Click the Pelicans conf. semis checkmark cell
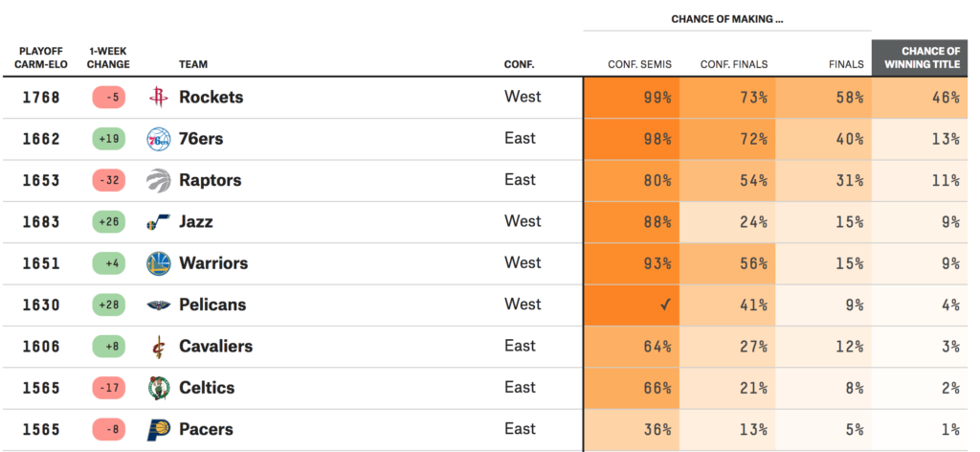The width and height of the screenshot is (980, 452). tap(632, 305)
